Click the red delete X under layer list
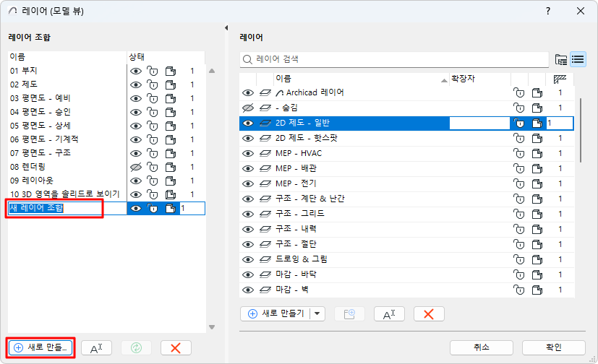Viewport: 598px width, 364px height. (429, 314)
